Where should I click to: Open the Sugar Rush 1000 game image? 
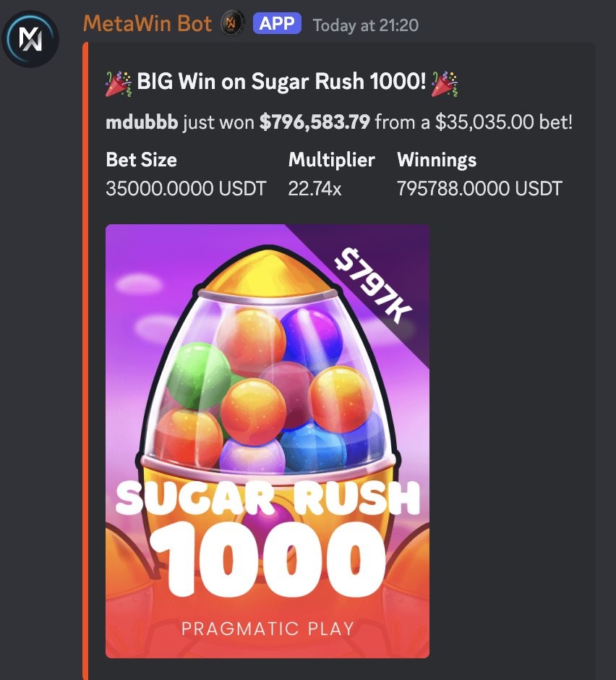[x=268, y=441]
